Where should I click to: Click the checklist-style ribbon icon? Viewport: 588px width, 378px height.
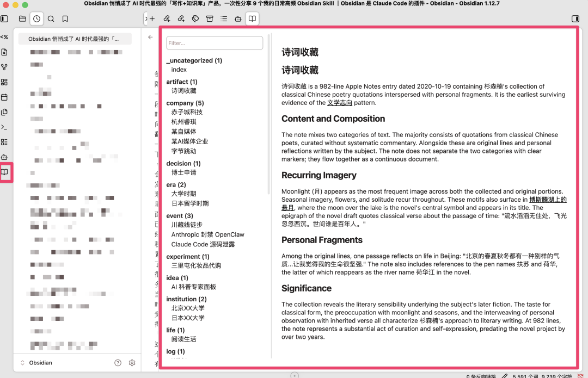[4, 142]
